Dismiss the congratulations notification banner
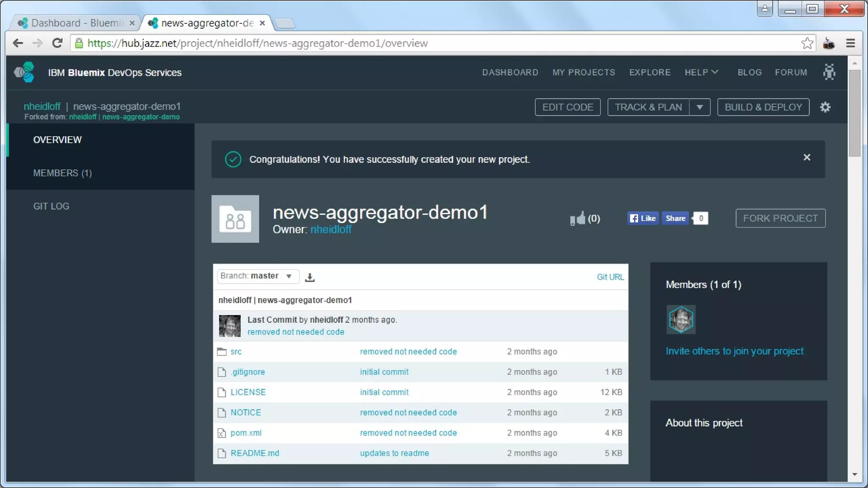 click(x=807, y=158)
